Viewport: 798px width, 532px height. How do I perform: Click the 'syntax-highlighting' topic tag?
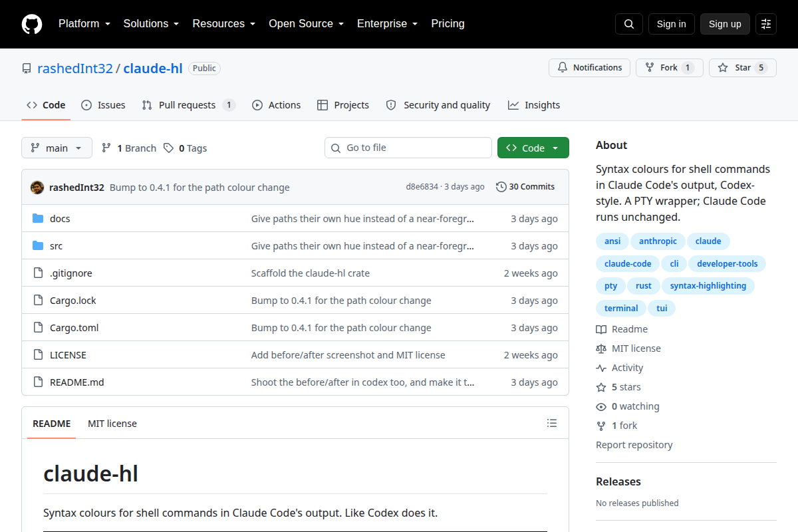pos(708,286)
